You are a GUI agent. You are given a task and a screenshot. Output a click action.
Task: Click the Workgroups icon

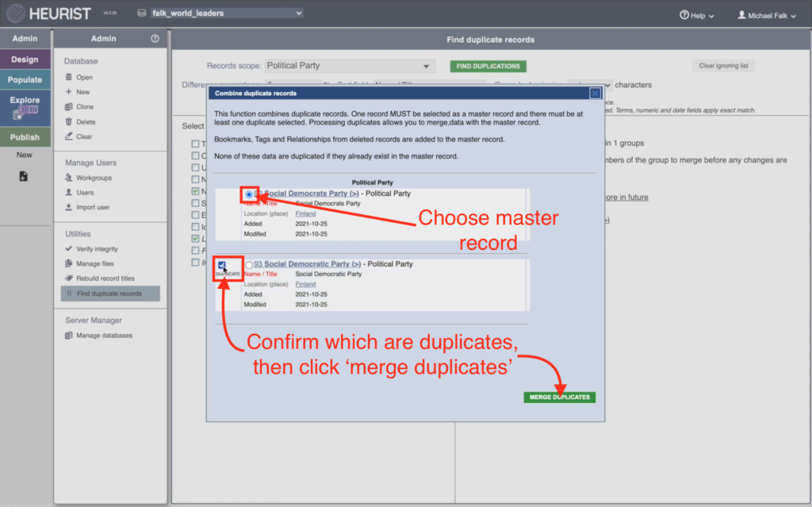point(68,177)
